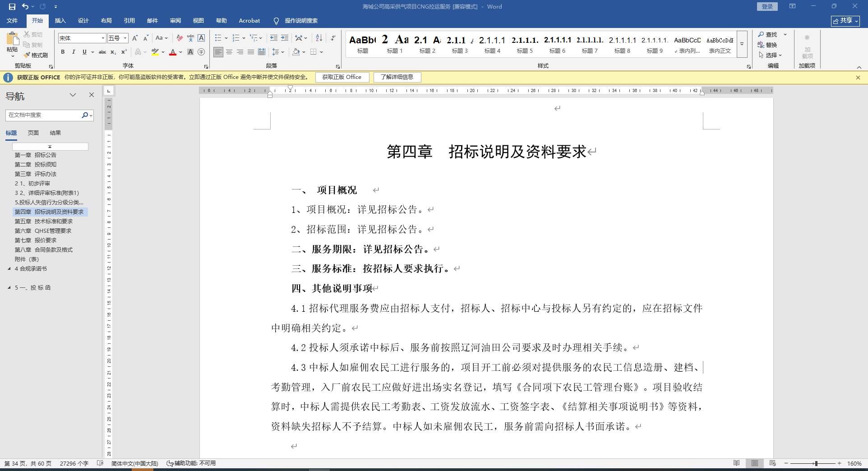
Task: Collapse the 4 合规承诺书 heading in navigation
Action: point(9,269)
